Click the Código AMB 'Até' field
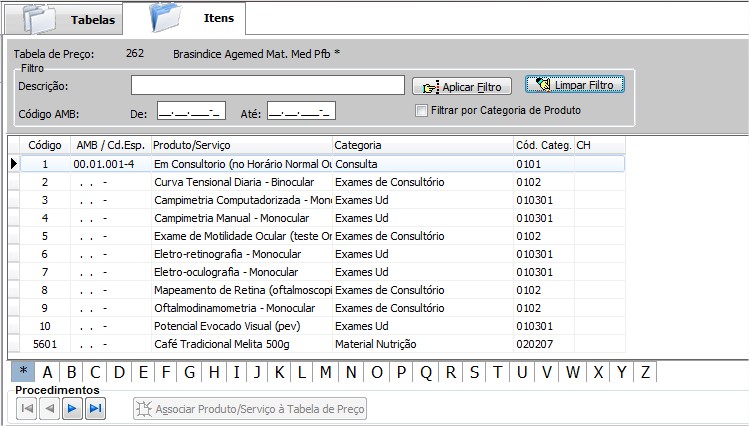 tap(301, 111)
